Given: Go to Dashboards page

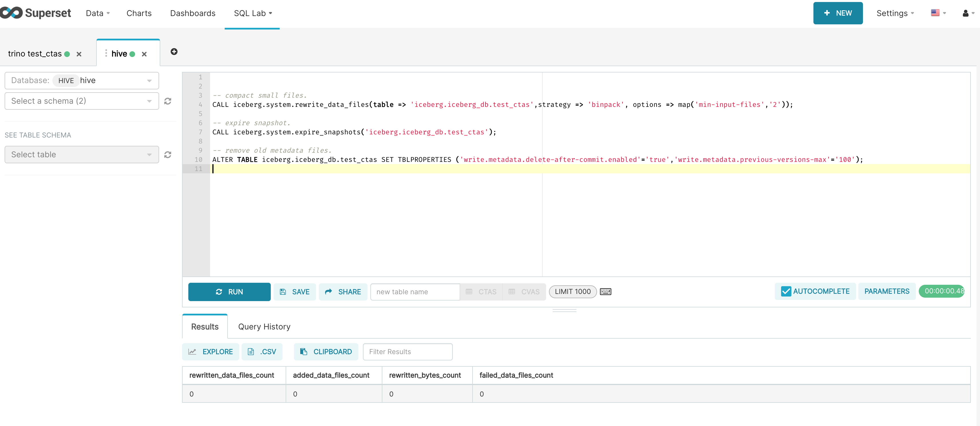Looking at the screenshot, I should (x=193, y=13).
